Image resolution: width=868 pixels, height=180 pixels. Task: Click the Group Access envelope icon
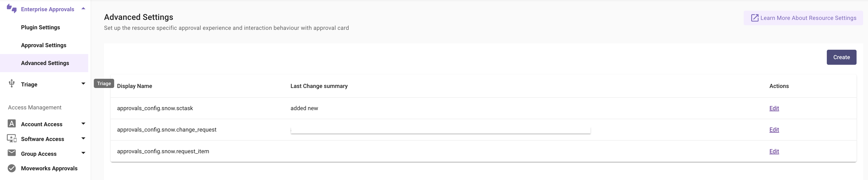pyautogui.click(x=12, y=153)
